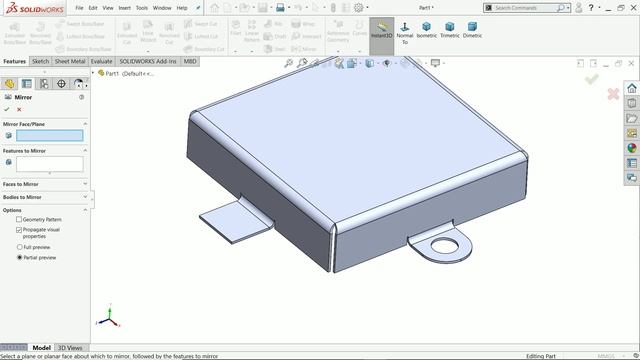Viewport: 640px width, 360px height.
Task: Open the Help question mark menu
Action: pyautogui.click(x=591, y=7)
